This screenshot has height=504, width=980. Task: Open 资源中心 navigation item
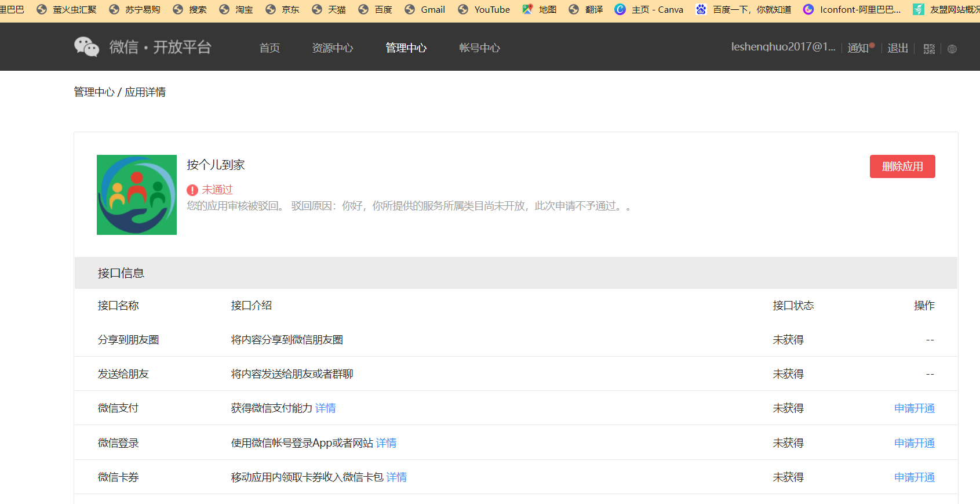point(333,48)
